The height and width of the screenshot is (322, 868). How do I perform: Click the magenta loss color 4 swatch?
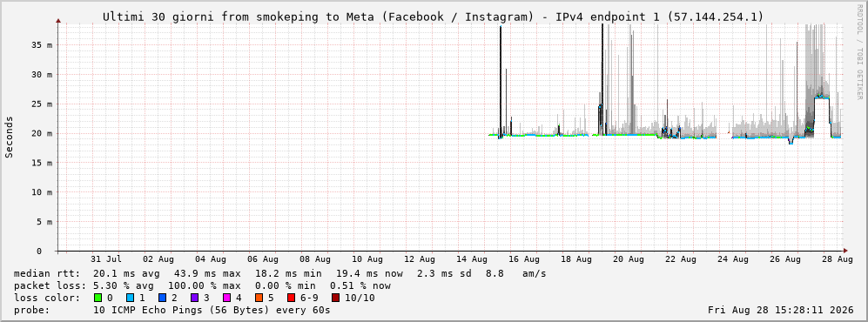coord(227,298)
